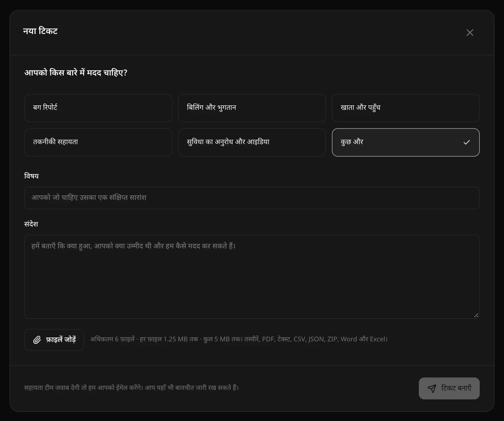Click the फ़ाइलें जोड़ें attach button
This screenshot has width=504, height=421.
point(54,340)
